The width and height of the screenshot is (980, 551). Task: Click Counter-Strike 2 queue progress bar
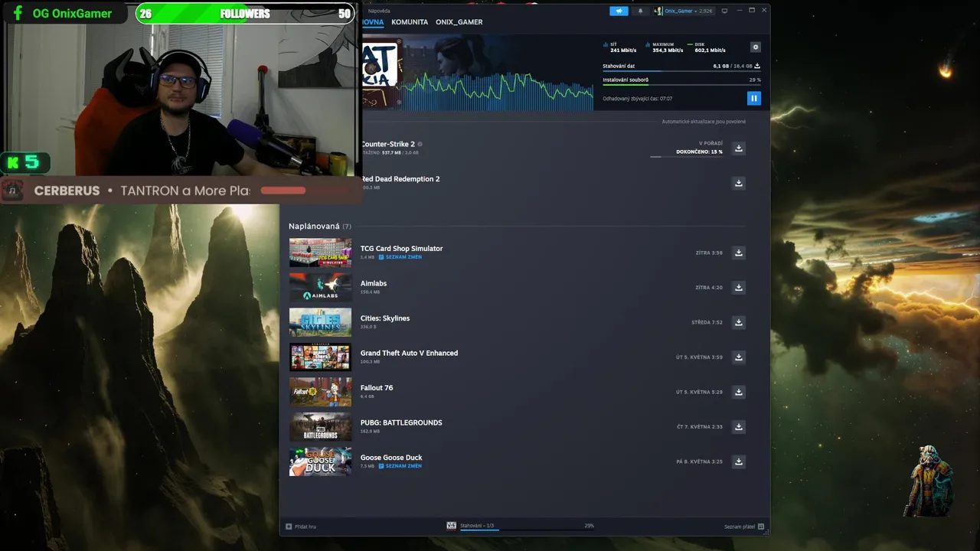686,157
